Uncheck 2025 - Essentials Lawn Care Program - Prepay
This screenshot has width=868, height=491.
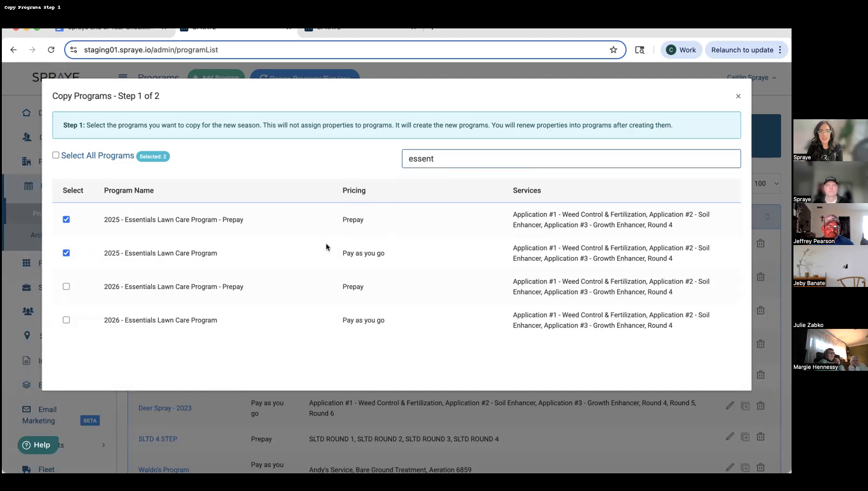pos(66,219)
